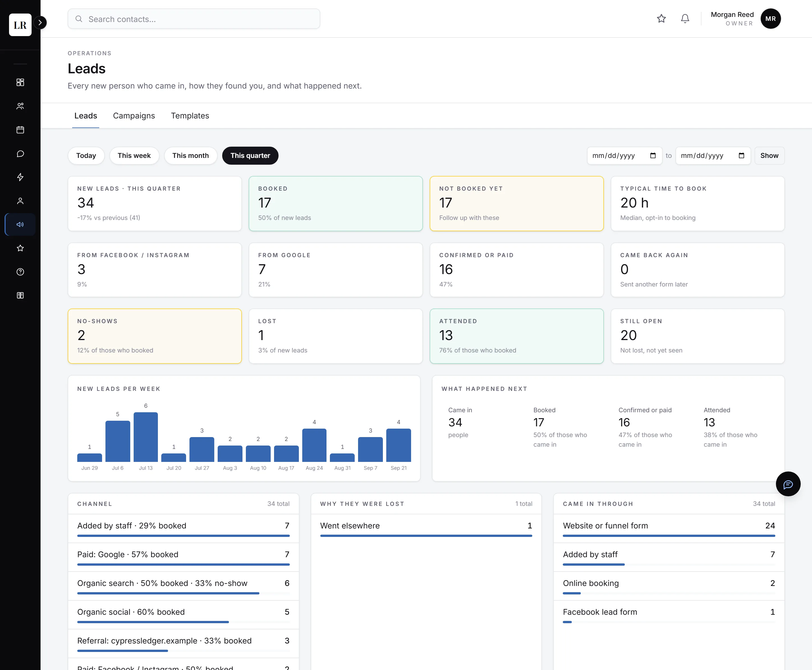Click the Website or funnel form row

point(669,528)
